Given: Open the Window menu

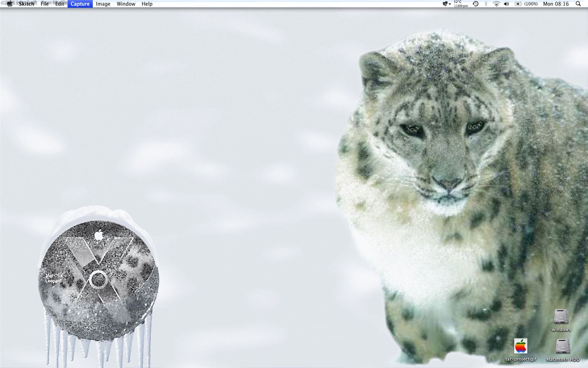Looking at the screenshot, I should coord(126,4).
